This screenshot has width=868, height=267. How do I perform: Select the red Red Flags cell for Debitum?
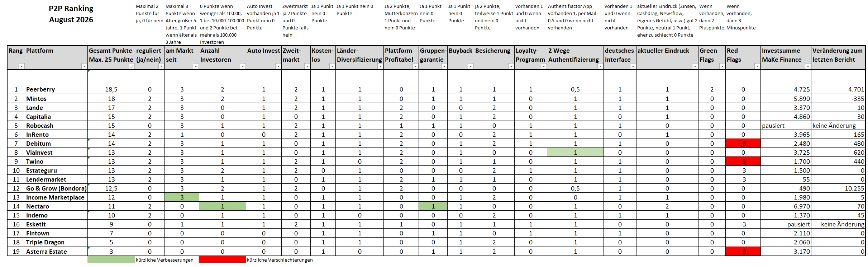point(743,144)
